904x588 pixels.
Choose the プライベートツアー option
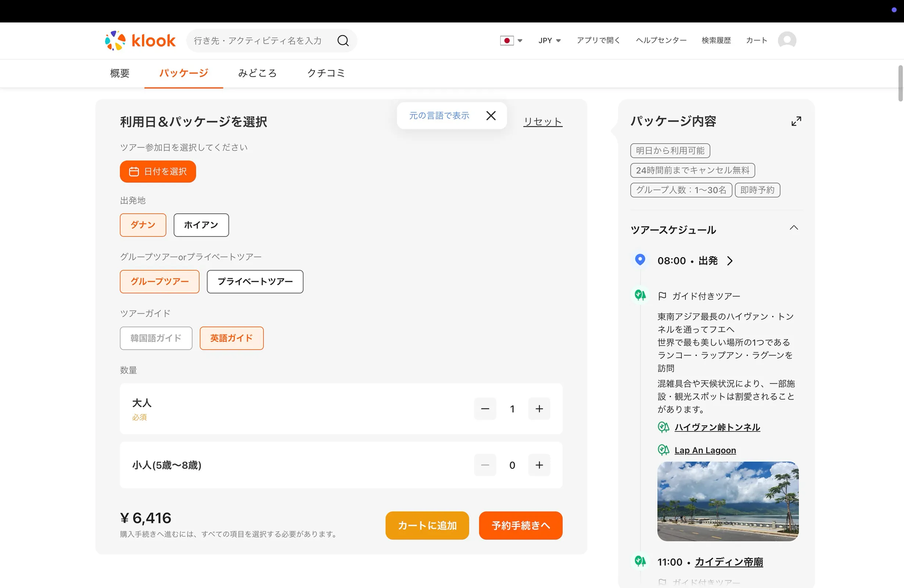pos(255,282)
